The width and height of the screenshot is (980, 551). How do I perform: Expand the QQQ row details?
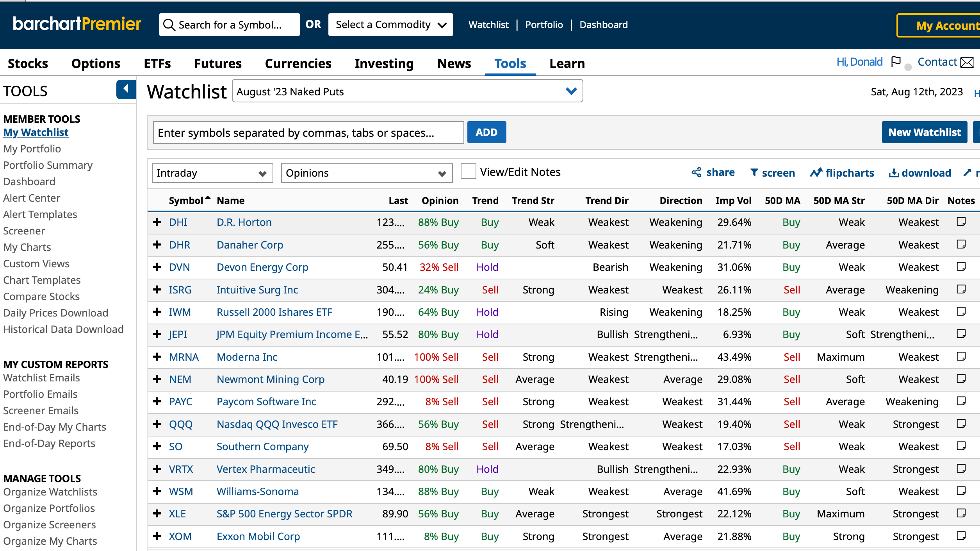(157, 424)
